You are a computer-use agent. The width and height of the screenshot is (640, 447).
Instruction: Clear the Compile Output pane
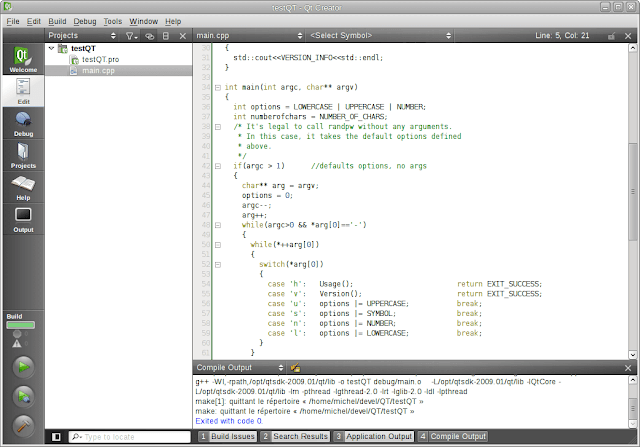[x=296, y=368]
